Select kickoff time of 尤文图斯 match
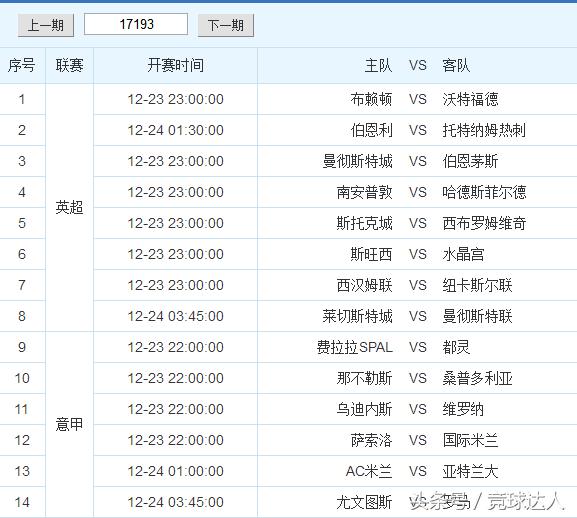 tap(176, 502)
